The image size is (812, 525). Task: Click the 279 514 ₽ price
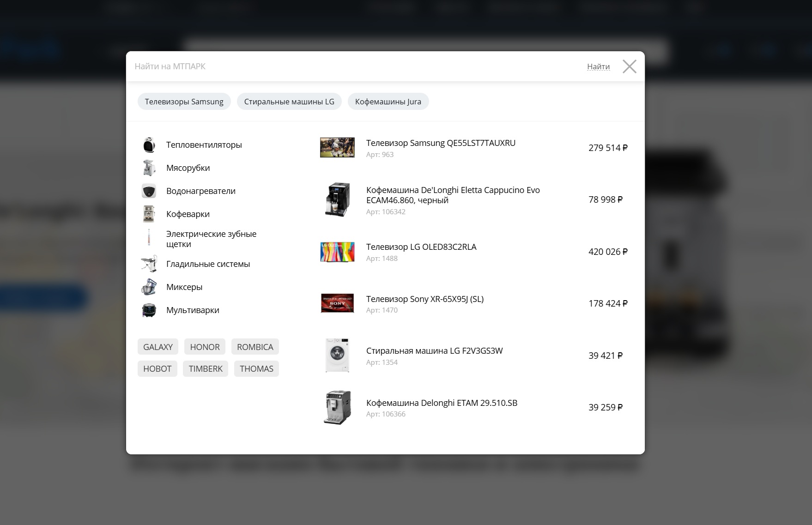[x=608, y=148]
